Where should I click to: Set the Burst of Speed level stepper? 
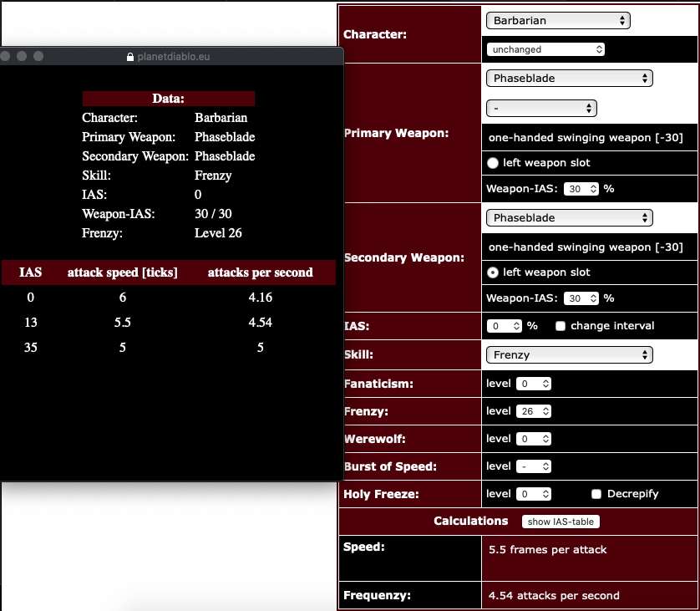pos(534,466)
